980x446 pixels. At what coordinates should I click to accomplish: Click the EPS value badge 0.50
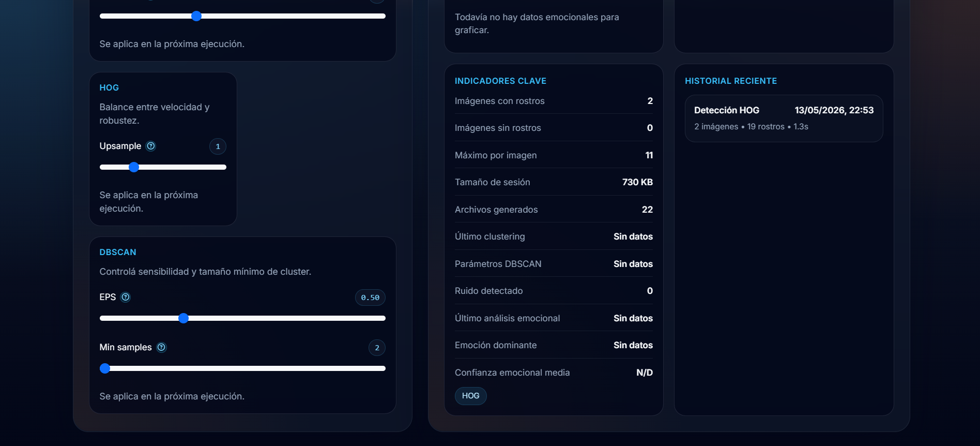(370, 298)
